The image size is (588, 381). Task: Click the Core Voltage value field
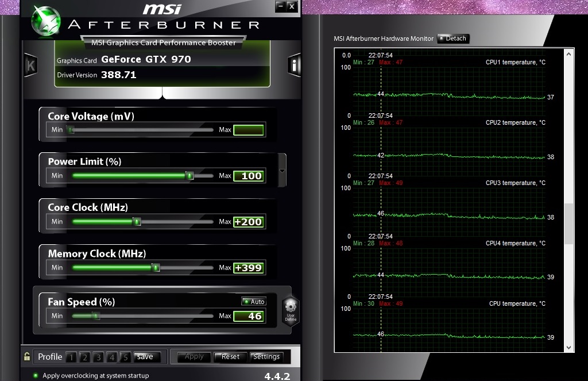(249, 130)
